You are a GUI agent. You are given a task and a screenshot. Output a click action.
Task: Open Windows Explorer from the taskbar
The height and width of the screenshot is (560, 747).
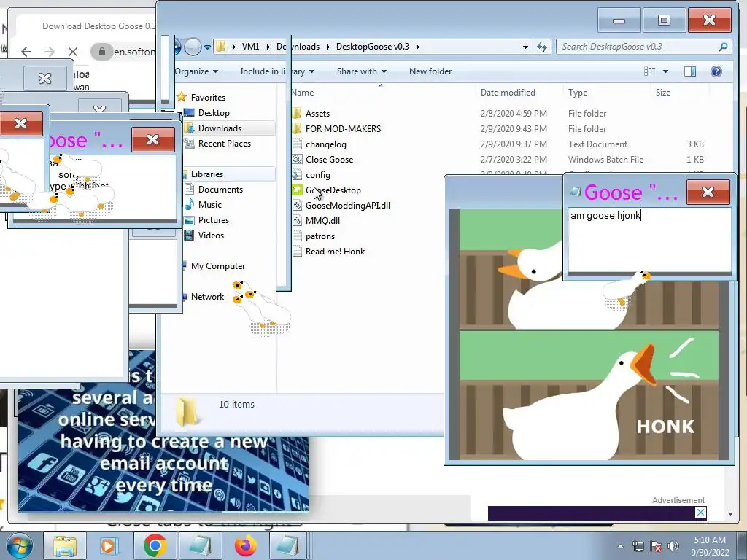[x=65, y=545]
